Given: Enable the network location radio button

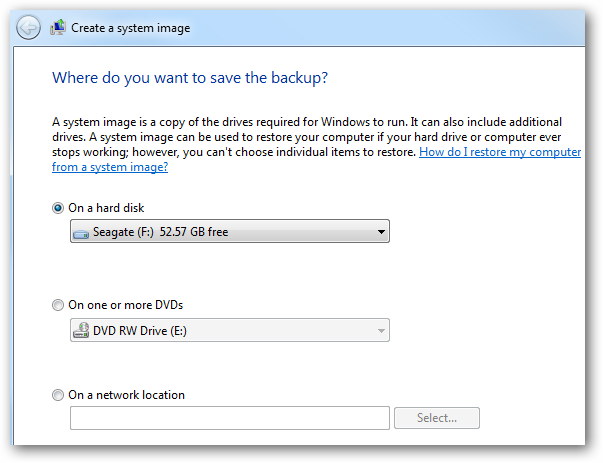Looking at the screenshot, I should tap(58, 395).
